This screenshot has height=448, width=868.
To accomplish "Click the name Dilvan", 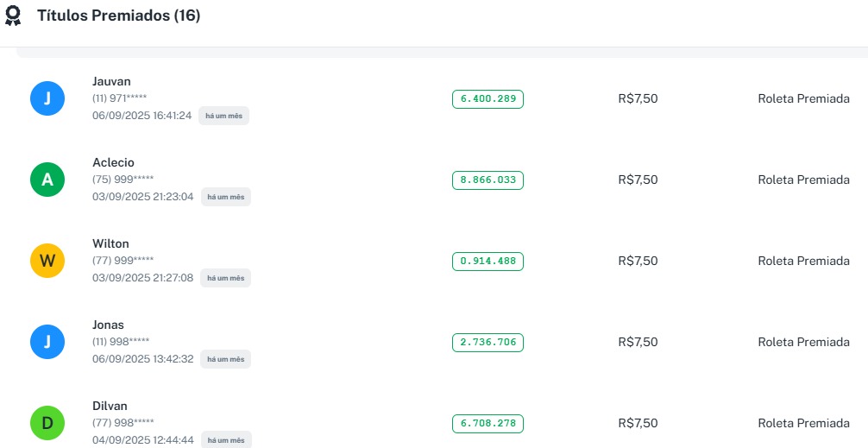I will (x=110, y=406).
